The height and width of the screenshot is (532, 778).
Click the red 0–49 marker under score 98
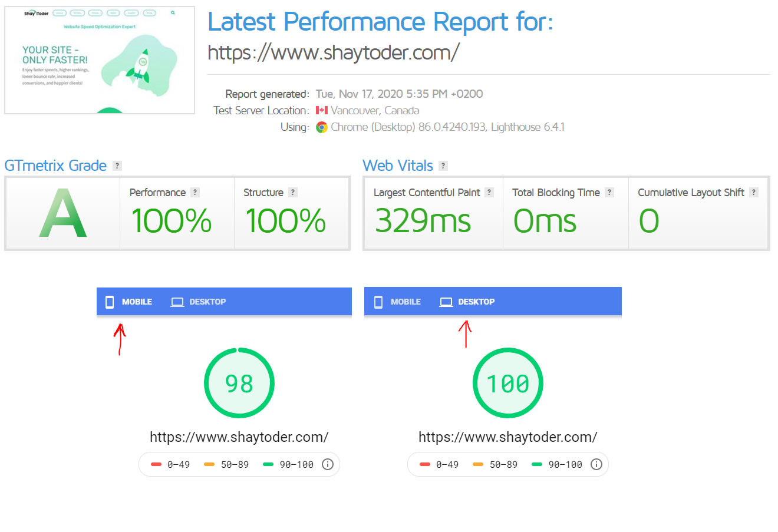(156, 464)
